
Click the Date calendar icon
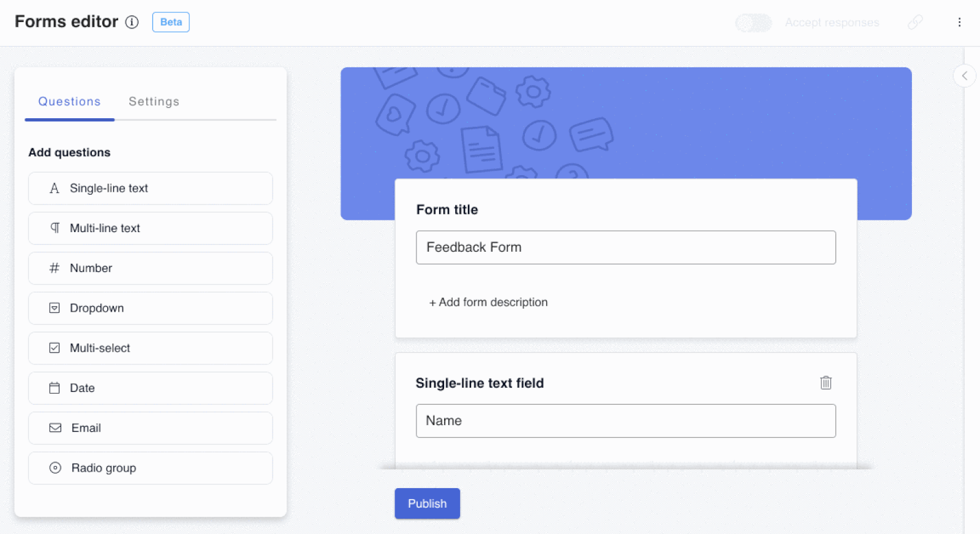coord(55,388)
